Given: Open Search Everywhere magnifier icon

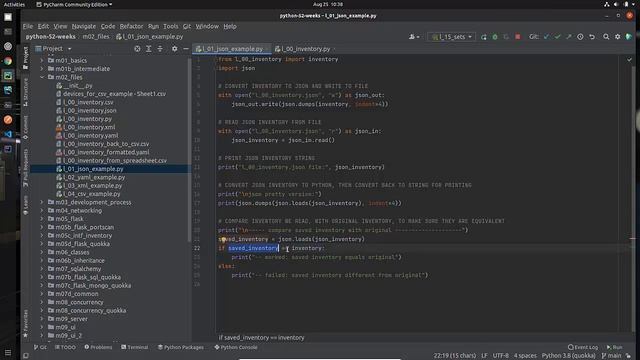Looking at the screenshot, I should coord(606,37).
